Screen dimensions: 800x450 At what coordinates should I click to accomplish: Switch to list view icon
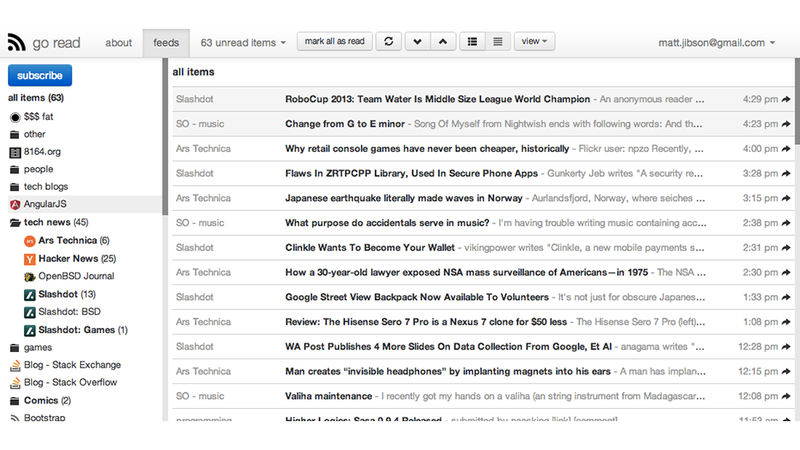472,41
